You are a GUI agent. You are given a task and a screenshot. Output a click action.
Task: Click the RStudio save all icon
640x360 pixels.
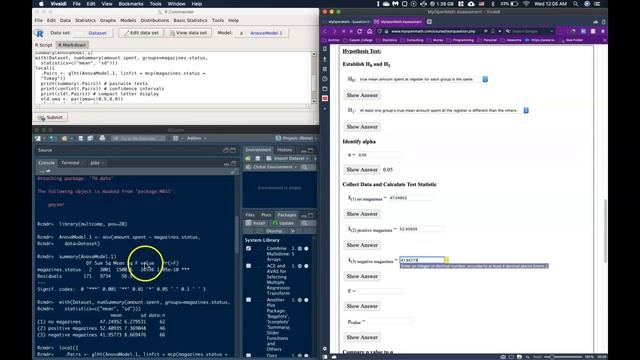point(90,138)
